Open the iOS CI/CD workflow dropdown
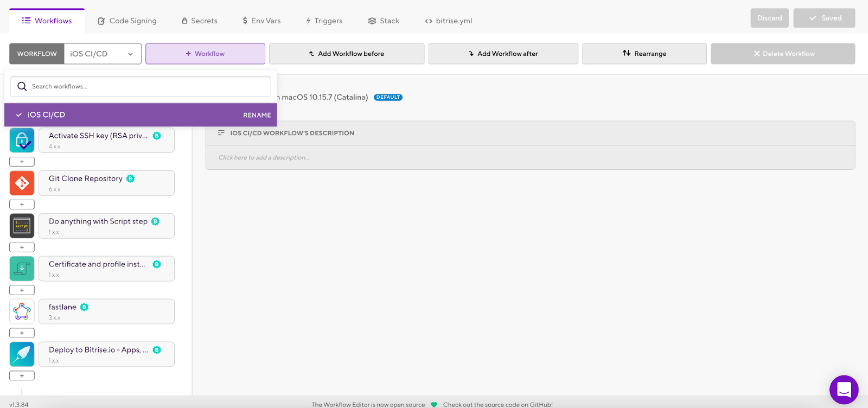868x408 pixels. [103, 54]
